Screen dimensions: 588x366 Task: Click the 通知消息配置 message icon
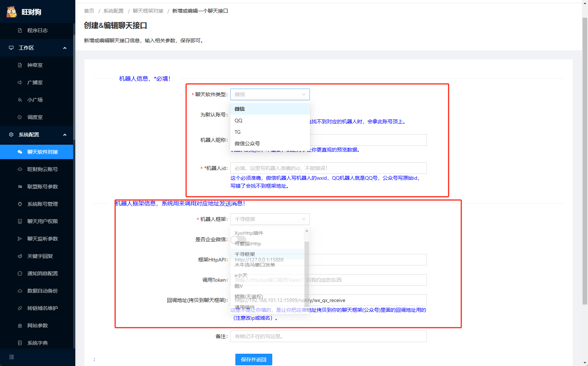[20, 273]
